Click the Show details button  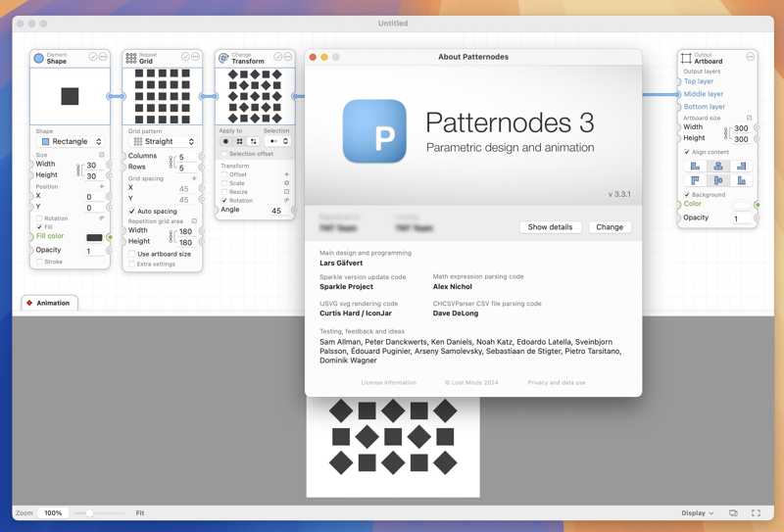coord(550,227)
